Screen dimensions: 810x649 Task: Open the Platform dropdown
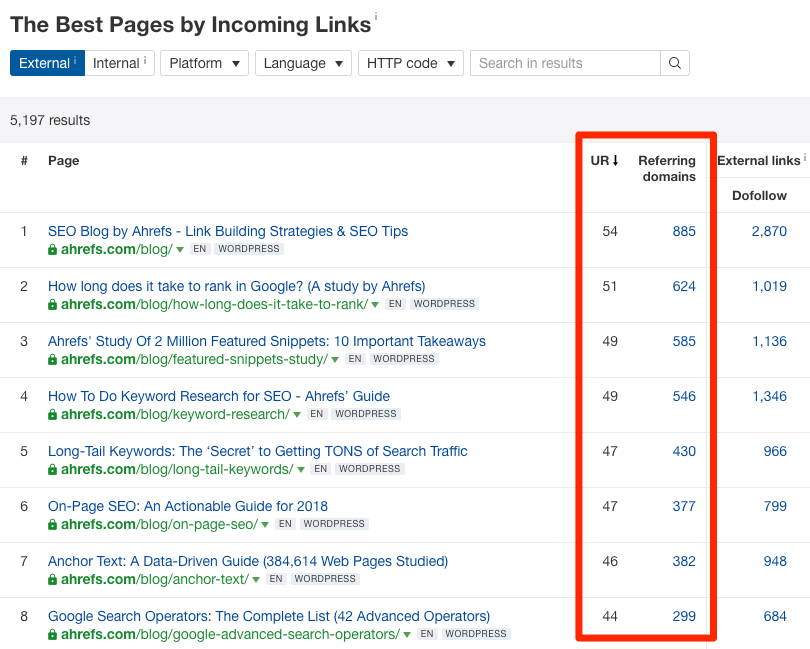click(x=205, y=63)
